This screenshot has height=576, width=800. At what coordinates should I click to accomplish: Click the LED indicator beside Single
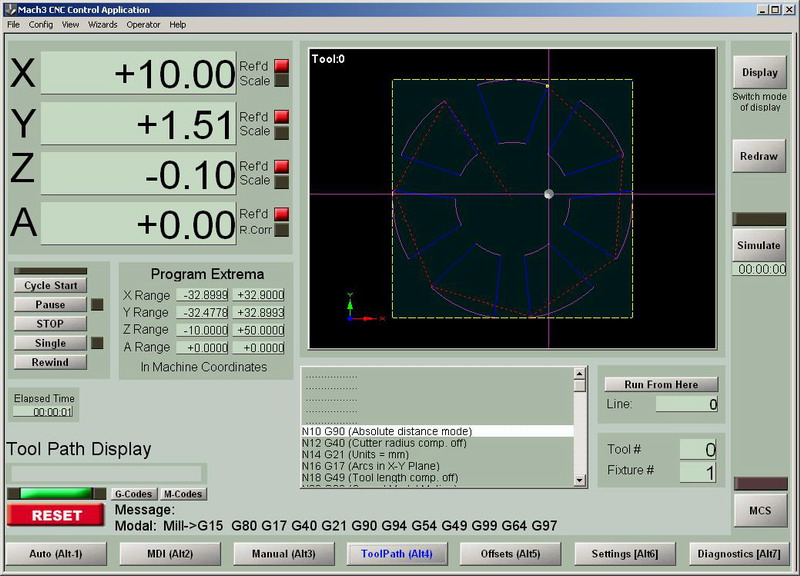(x=97, y=343)
